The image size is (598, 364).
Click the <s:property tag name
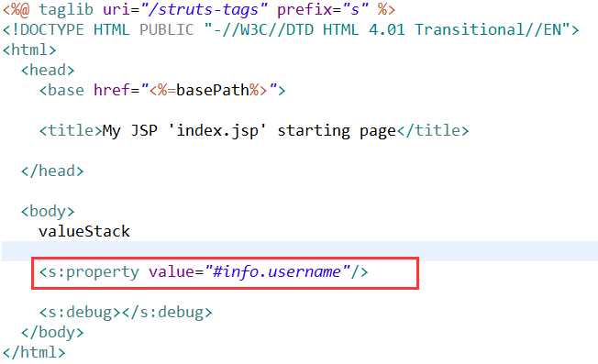tap(89, 272)
